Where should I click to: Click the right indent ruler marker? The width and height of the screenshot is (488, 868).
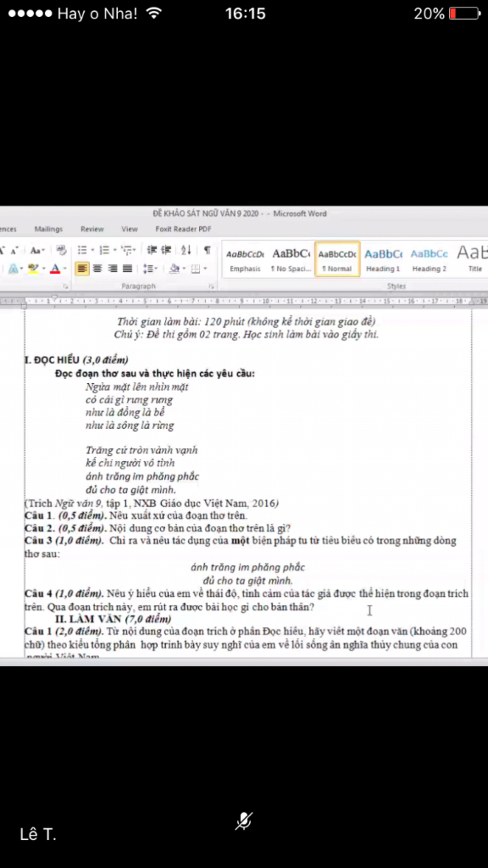tap(472, 301)
